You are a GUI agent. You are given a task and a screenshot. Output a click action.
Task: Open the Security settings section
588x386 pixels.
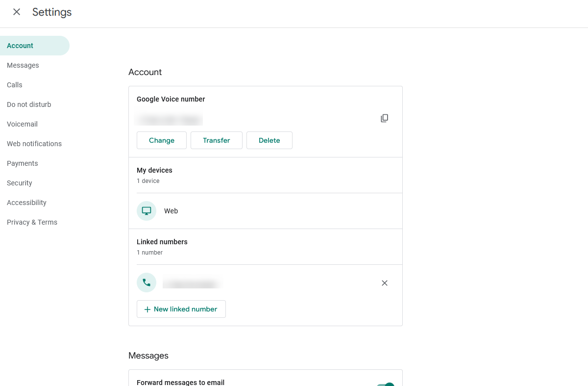click(19, 182)
